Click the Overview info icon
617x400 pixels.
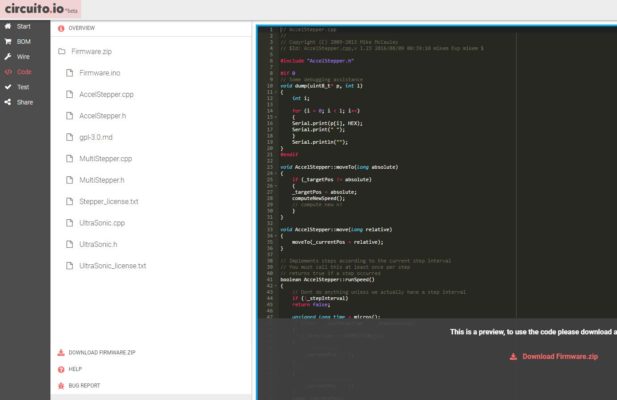coord(62,28)
